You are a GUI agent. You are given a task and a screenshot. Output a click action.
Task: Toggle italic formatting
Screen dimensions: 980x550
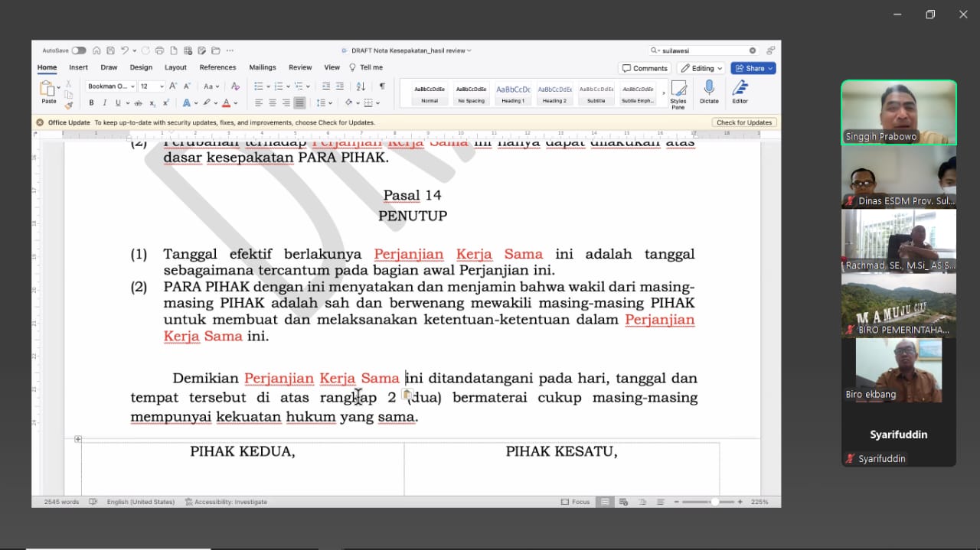[105, 103]
